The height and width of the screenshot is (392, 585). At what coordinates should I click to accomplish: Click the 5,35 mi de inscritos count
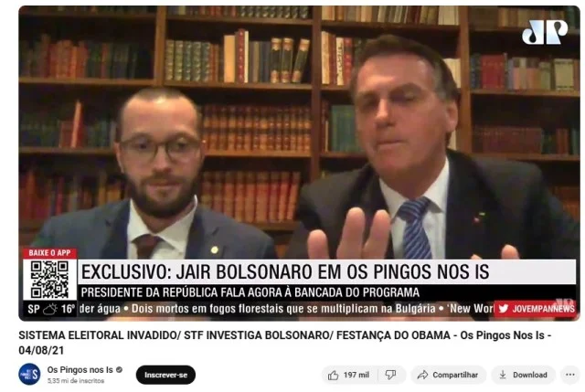pos(76,381)
